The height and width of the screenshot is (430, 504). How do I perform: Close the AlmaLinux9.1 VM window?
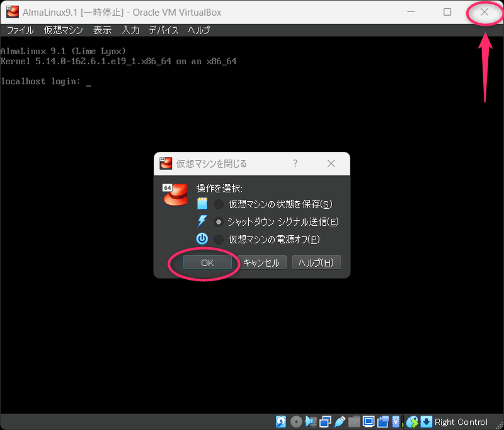484,12
